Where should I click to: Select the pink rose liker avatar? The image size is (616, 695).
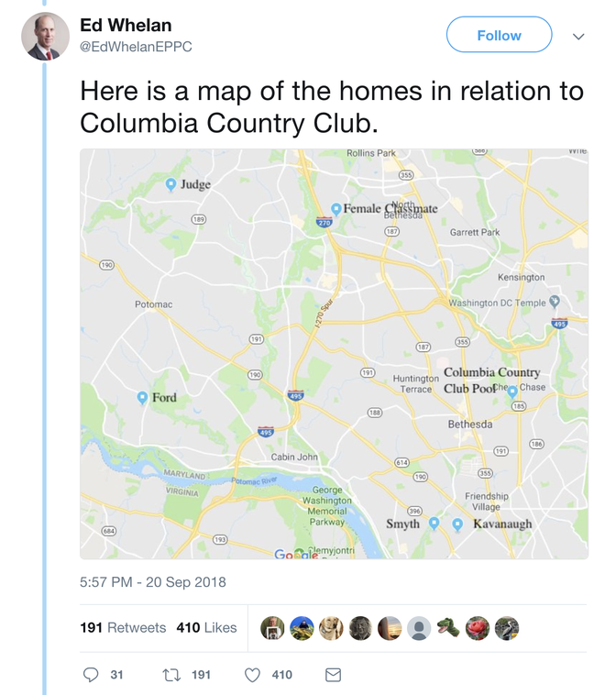click(x=478, y=628)
